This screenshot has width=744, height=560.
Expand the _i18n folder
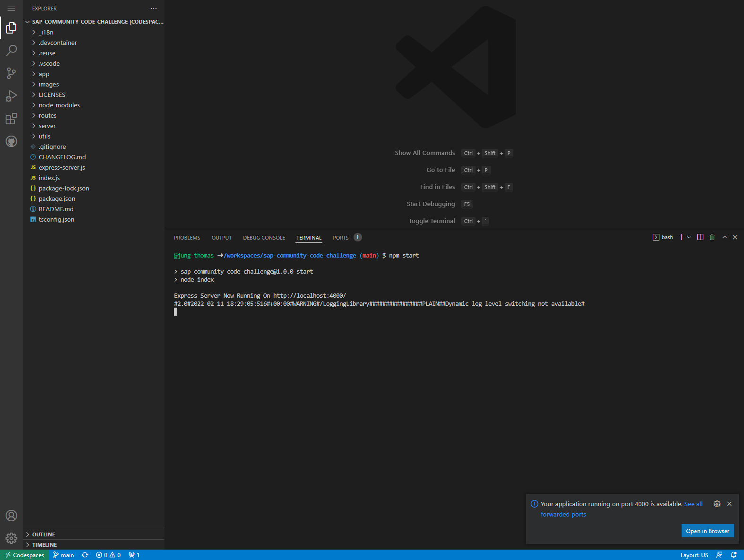94,32
